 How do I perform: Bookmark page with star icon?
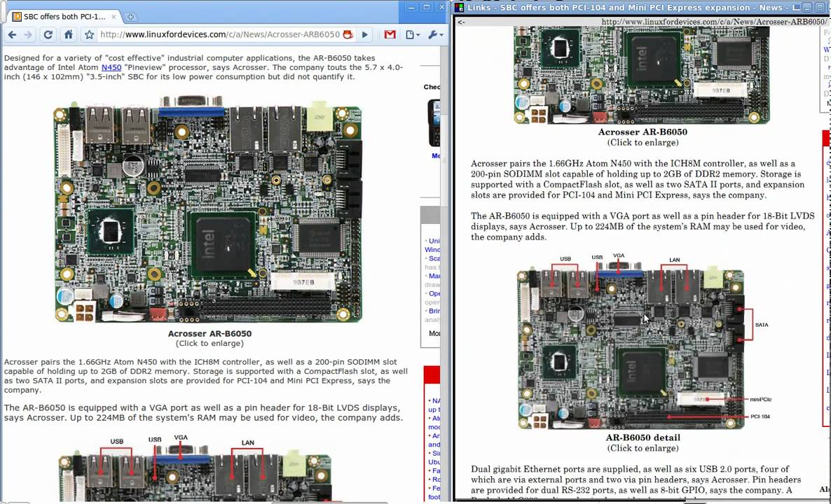(x=89, y=35)
